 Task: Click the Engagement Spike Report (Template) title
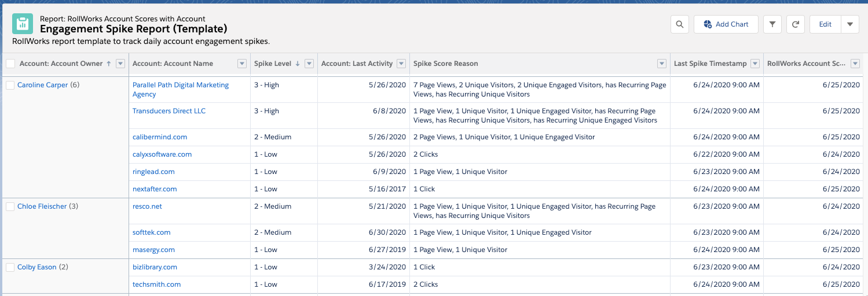click(134, 29)
